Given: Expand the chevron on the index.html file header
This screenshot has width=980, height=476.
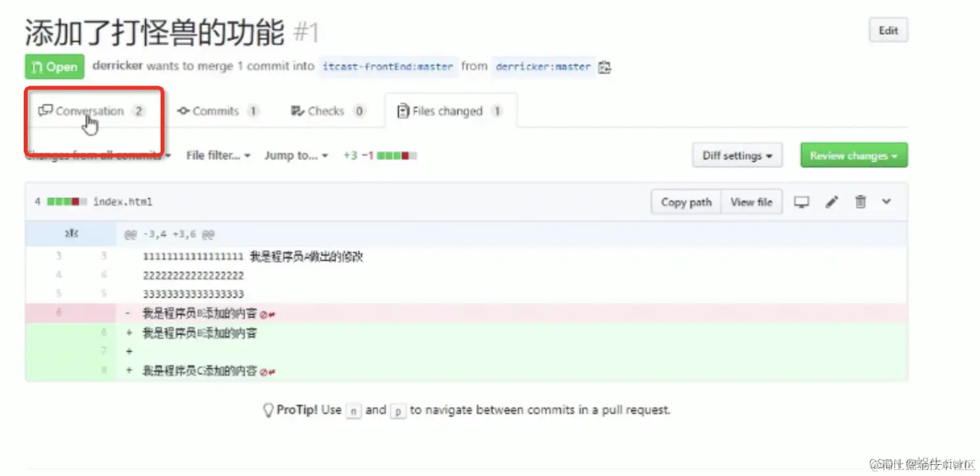Looking at the screenshot, I should tap(886, 202).
